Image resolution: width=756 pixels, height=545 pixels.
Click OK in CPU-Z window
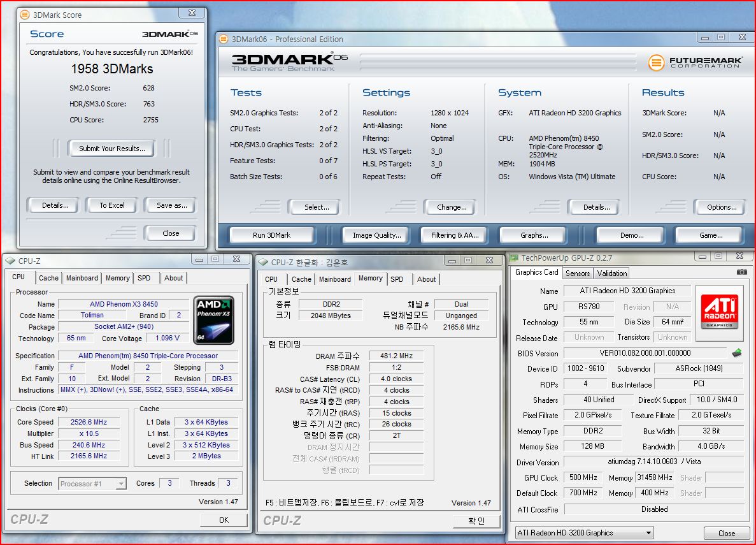224,520
